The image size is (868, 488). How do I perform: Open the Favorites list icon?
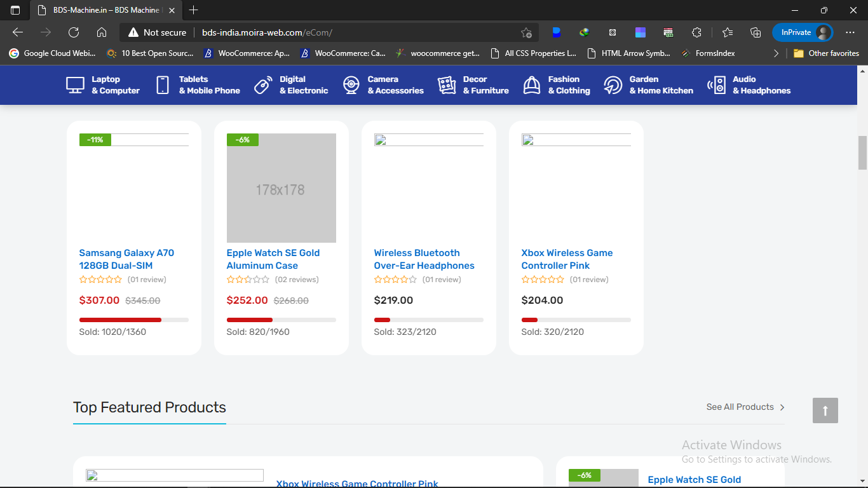tap(728, 32)
